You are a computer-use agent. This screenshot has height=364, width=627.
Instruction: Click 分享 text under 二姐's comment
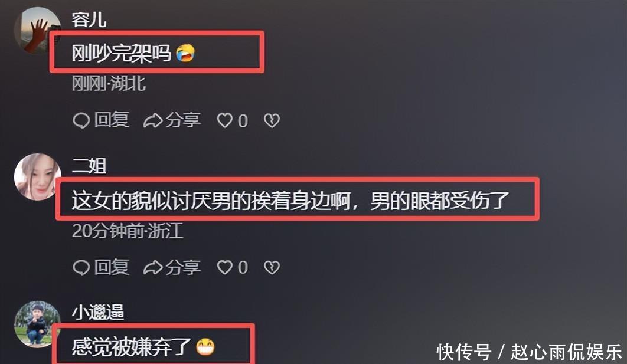(183, 267)
